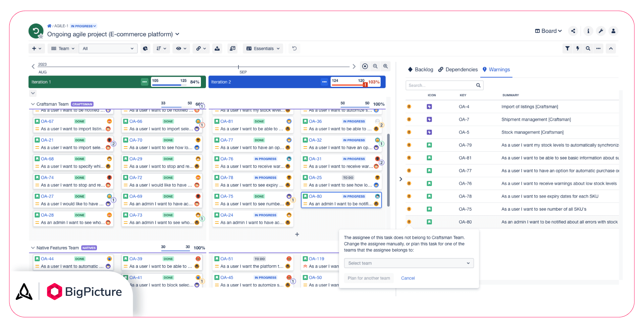Collapse toolbar with the up chevron

(x=611, y=49)
